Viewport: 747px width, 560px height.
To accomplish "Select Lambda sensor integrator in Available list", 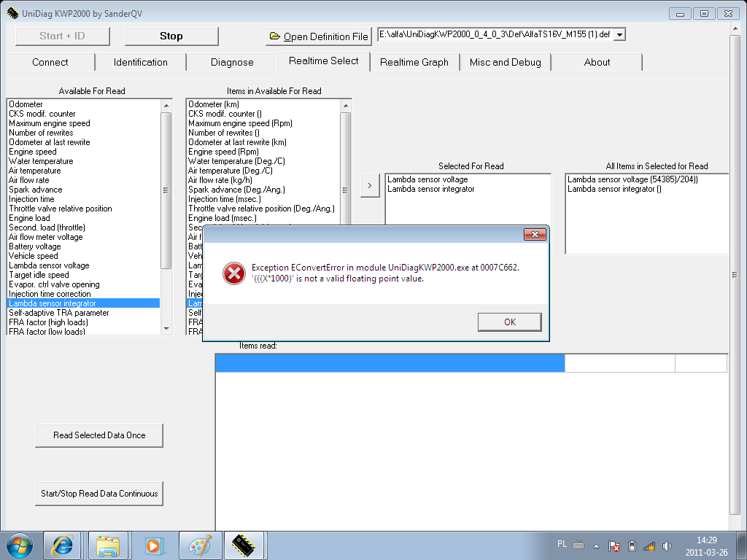I will pos(84,303).
